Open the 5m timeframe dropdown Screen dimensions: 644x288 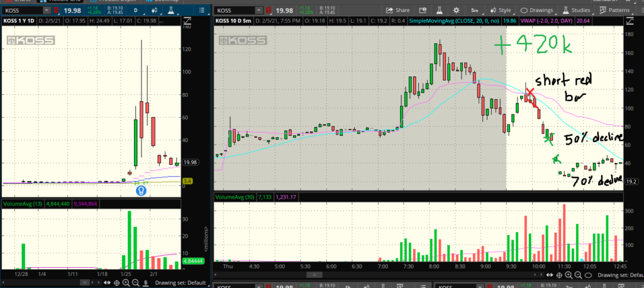(x=474, y=10)
